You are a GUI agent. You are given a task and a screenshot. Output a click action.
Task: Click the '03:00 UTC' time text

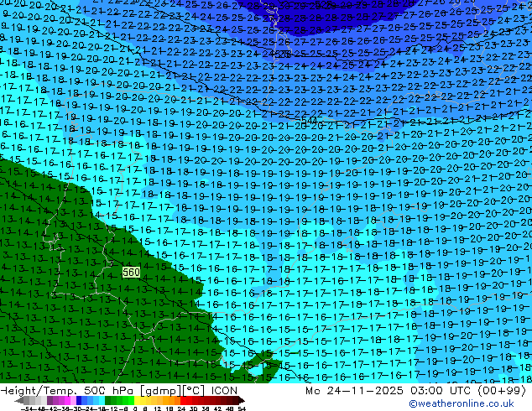440,391
